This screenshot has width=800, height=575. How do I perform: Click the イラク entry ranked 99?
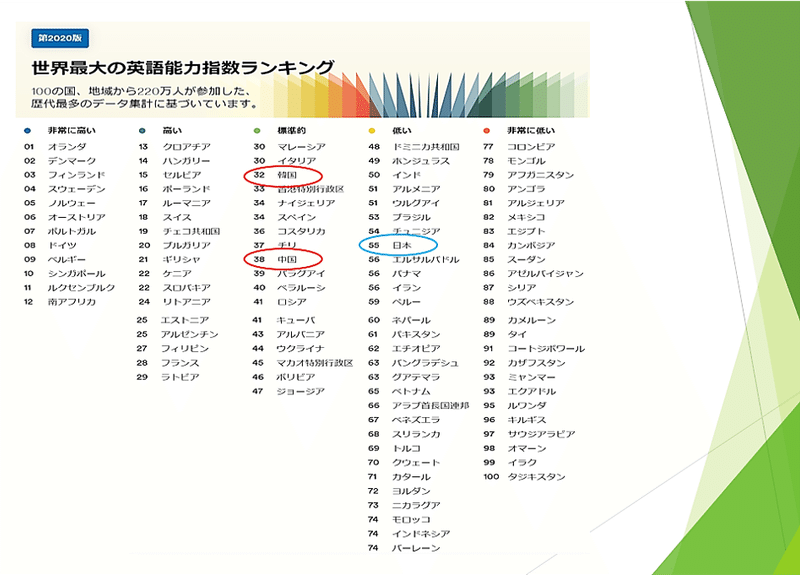pyautogui.click(x=522, y=462)
